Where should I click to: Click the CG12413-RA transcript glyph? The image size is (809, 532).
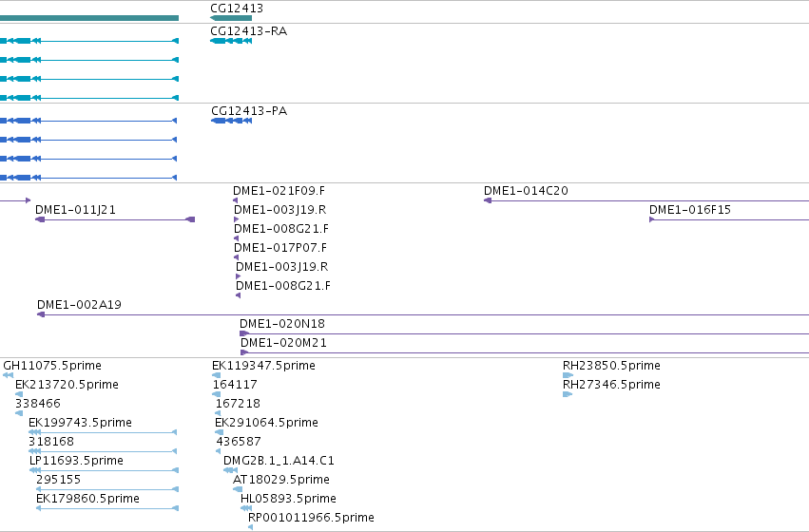(231, 41)
